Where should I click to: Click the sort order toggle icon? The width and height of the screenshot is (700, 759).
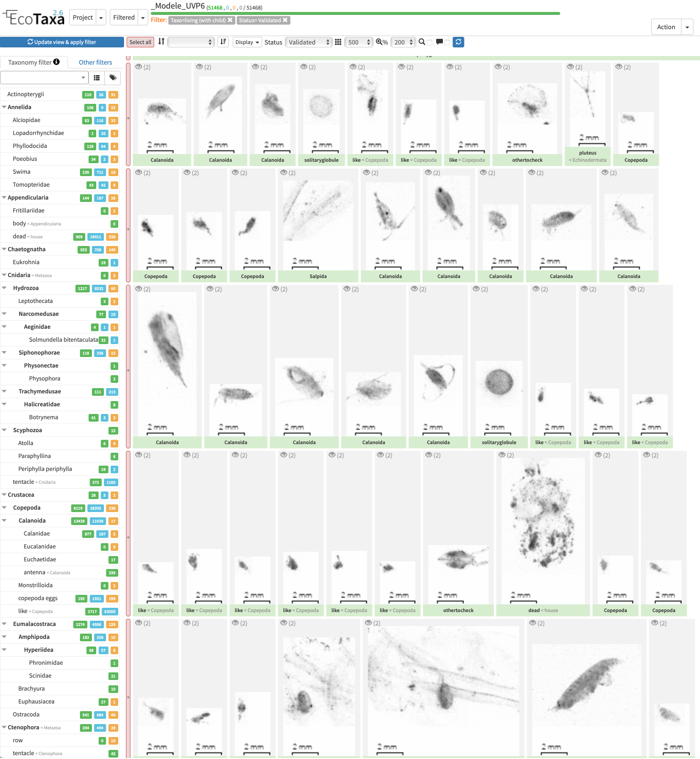pos(223,42)
